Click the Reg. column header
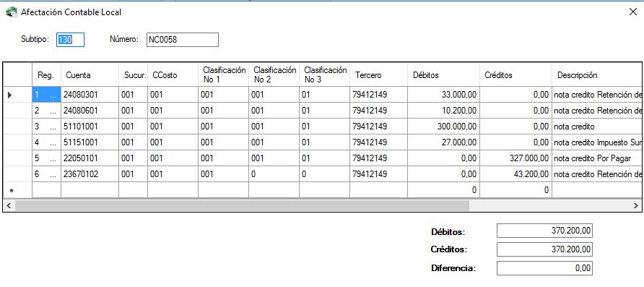Image resolution: width=644 pixels, height=287 pixels. click(x=46, y=75)
